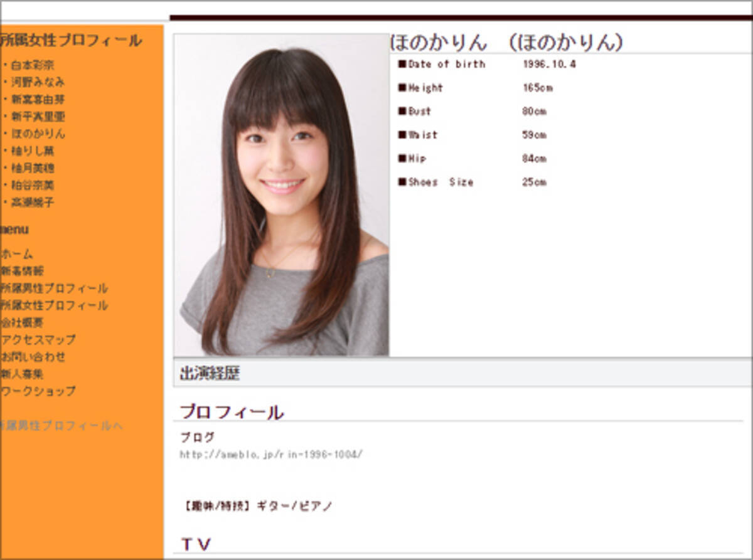Click the 出演経歴 section header bar

point(462,374)
